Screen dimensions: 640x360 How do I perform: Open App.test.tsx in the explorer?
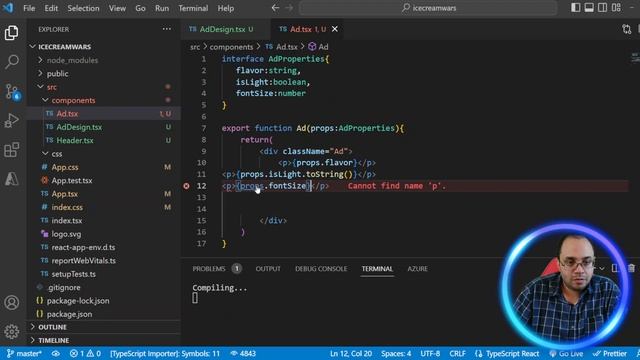(71, 180)
